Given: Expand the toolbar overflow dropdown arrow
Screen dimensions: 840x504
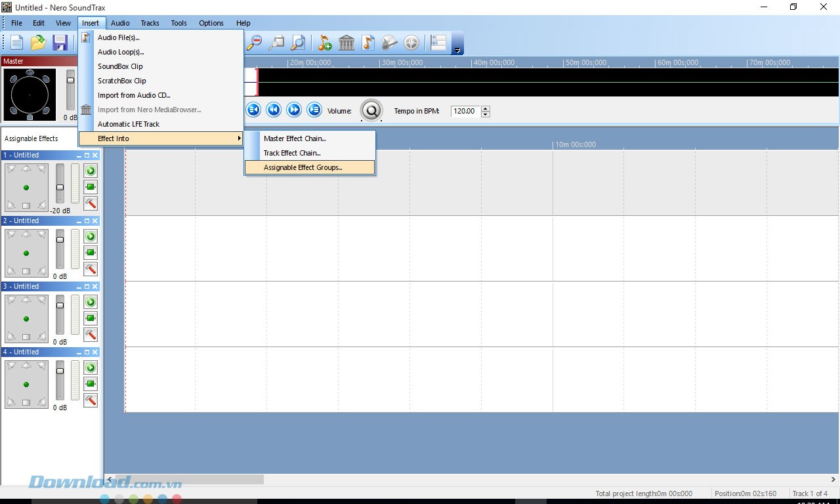Looking at the screenshot, I should click(x=457, y=50).
